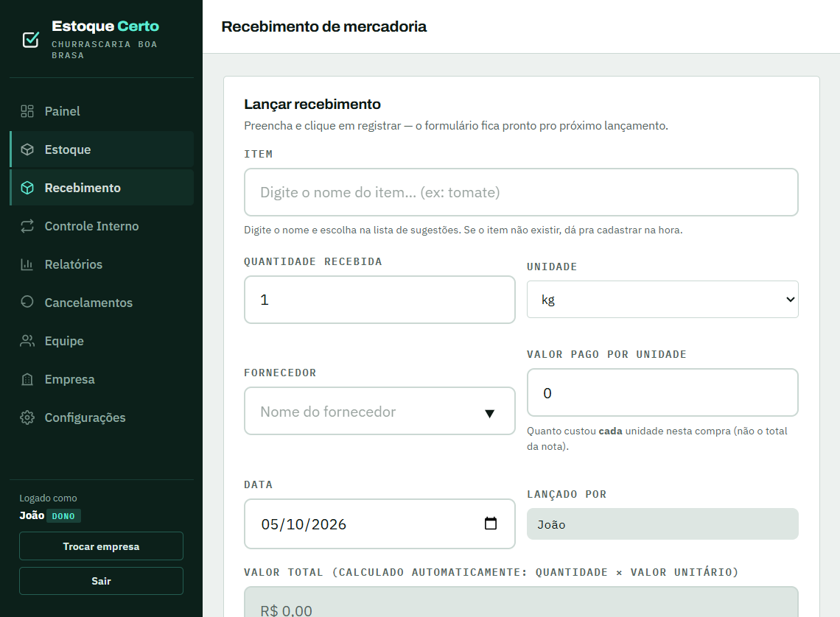
Task: Click the Empresa building icon
Action: click(x=27, y=379)
